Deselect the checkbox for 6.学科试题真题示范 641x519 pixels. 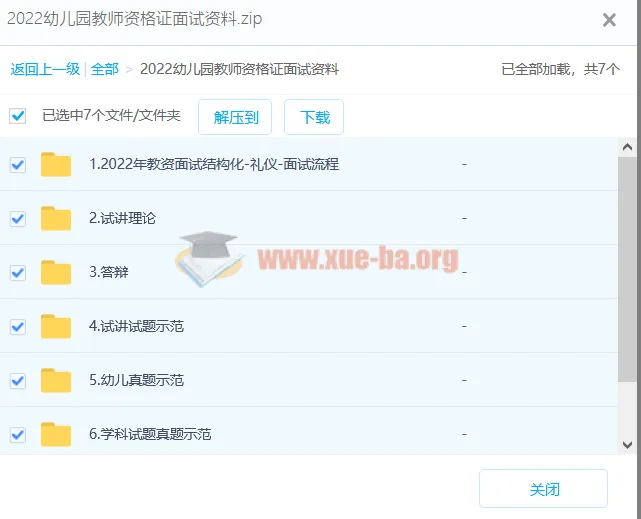click(x=17, y=434)
